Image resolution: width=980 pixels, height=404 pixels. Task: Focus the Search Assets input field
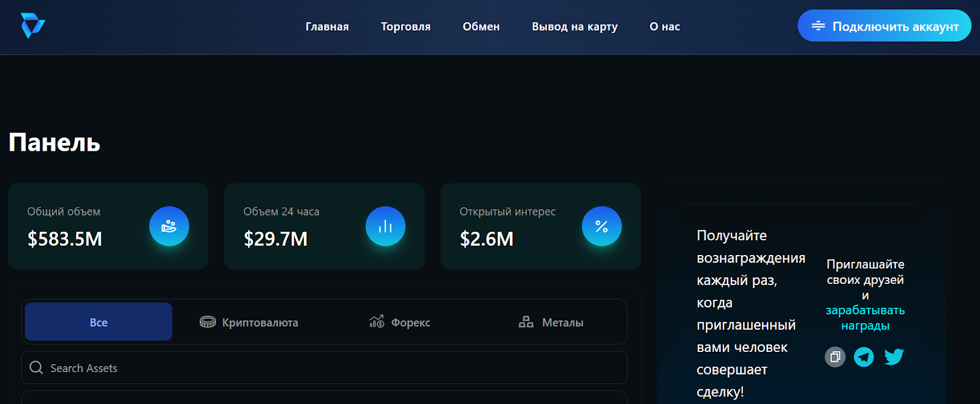(331, 368)
